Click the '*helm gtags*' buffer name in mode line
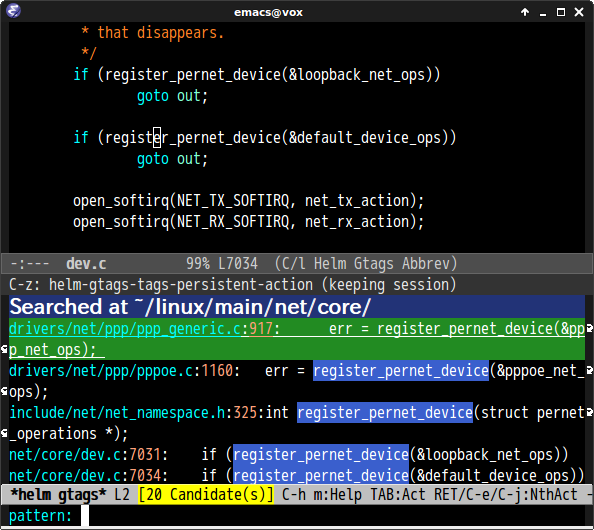This screenshot has width=594, height=530. (58, 494)
